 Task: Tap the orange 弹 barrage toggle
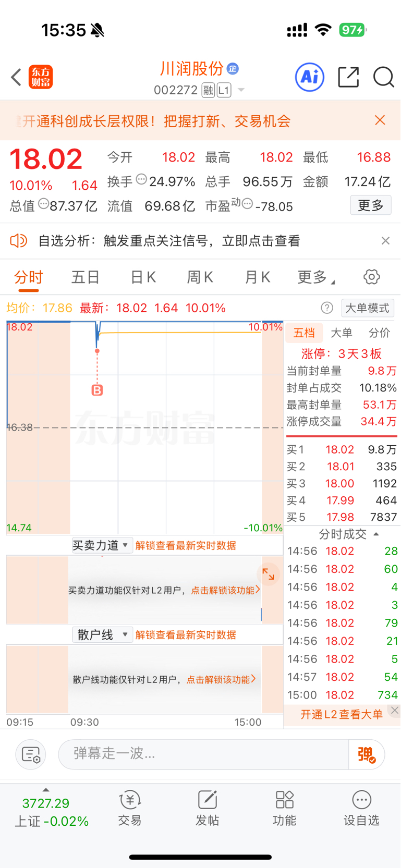pos(367,754)
